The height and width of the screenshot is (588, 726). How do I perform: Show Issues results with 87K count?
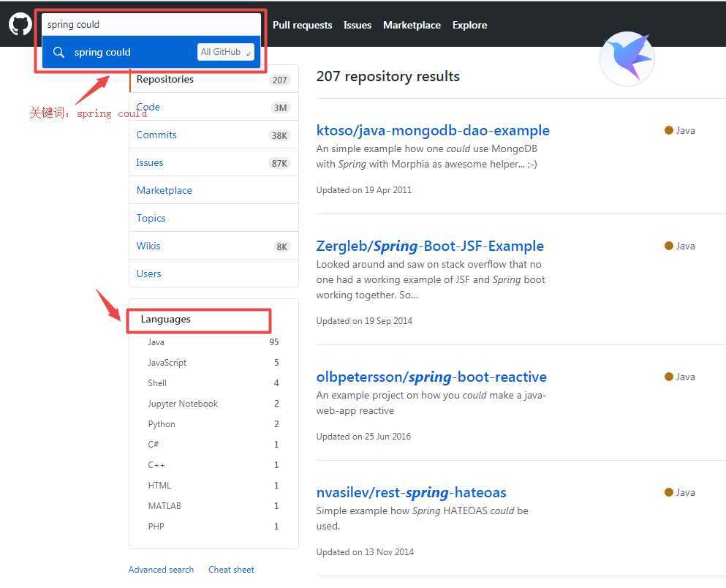214,162
